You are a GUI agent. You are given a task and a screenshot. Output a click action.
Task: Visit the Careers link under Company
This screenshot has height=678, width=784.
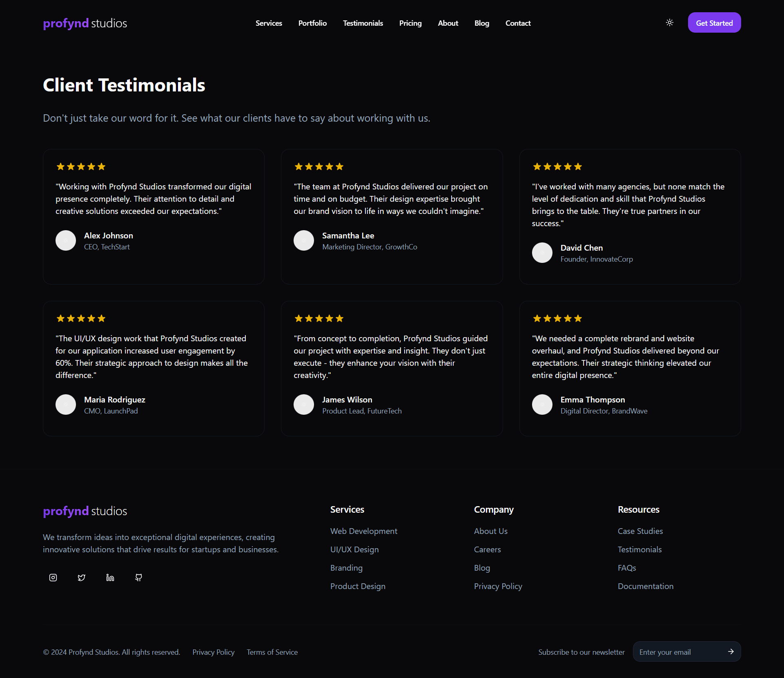488,549
